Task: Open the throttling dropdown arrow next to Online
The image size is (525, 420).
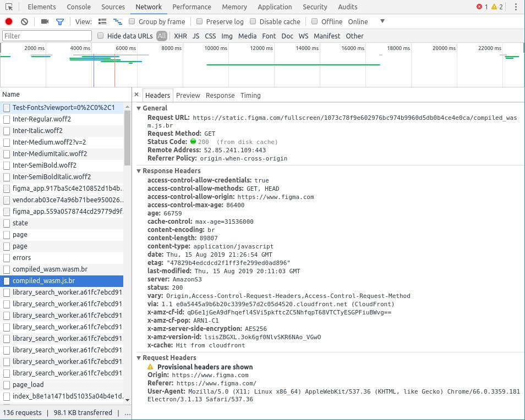Action: [382, 21]
